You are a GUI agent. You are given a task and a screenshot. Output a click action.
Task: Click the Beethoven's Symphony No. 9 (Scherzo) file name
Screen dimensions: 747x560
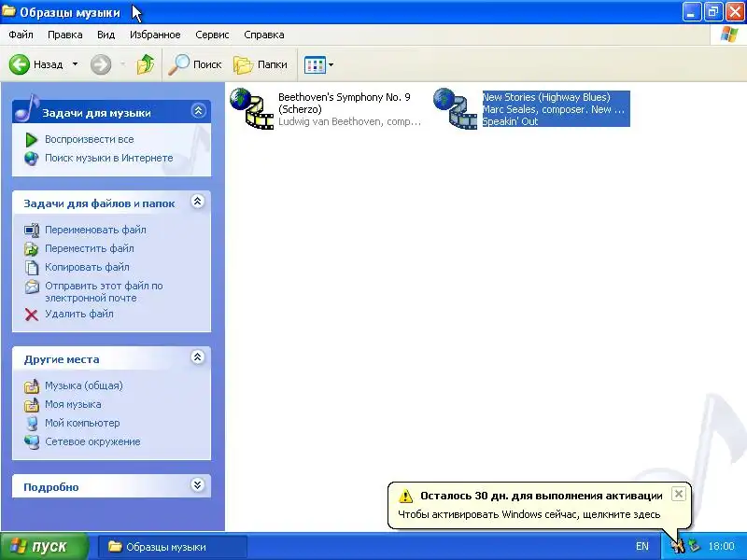pos(344,103)
